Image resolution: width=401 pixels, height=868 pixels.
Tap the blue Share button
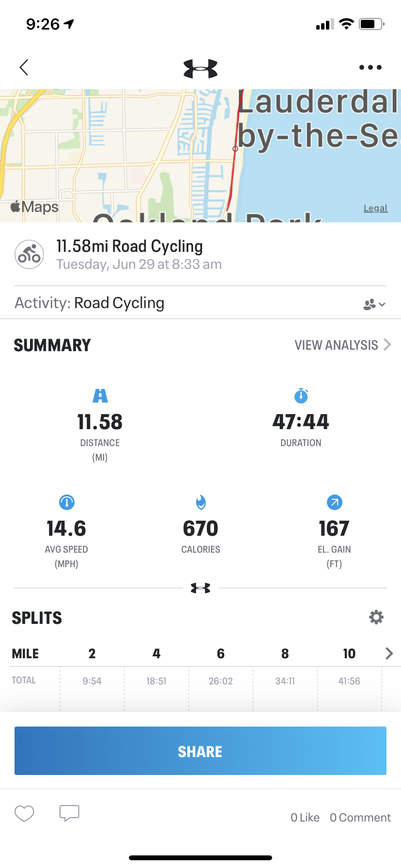200,751
